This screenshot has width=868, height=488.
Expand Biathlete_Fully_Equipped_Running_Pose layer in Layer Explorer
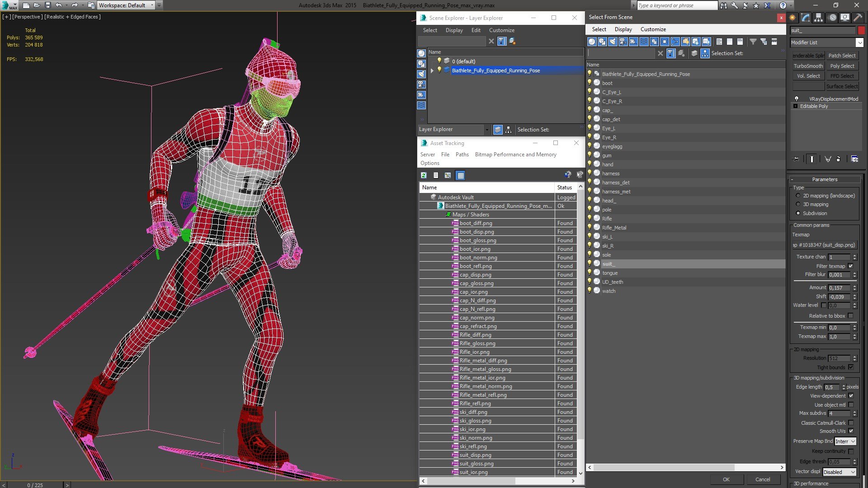tap(432, 70)
